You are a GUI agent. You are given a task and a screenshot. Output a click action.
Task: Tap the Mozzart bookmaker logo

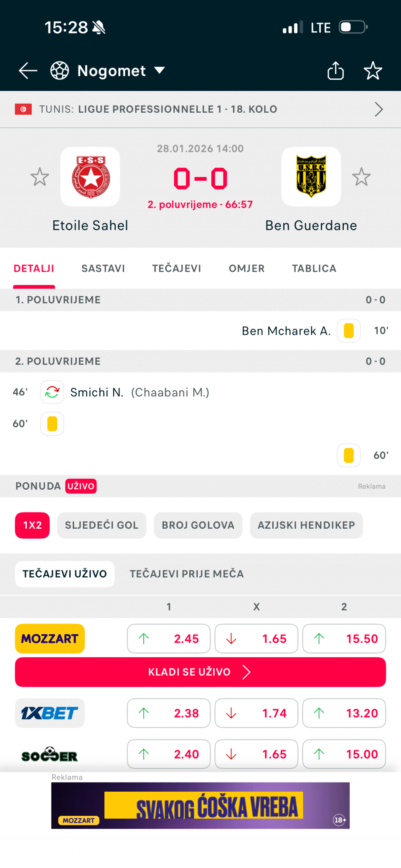point(50,638)
